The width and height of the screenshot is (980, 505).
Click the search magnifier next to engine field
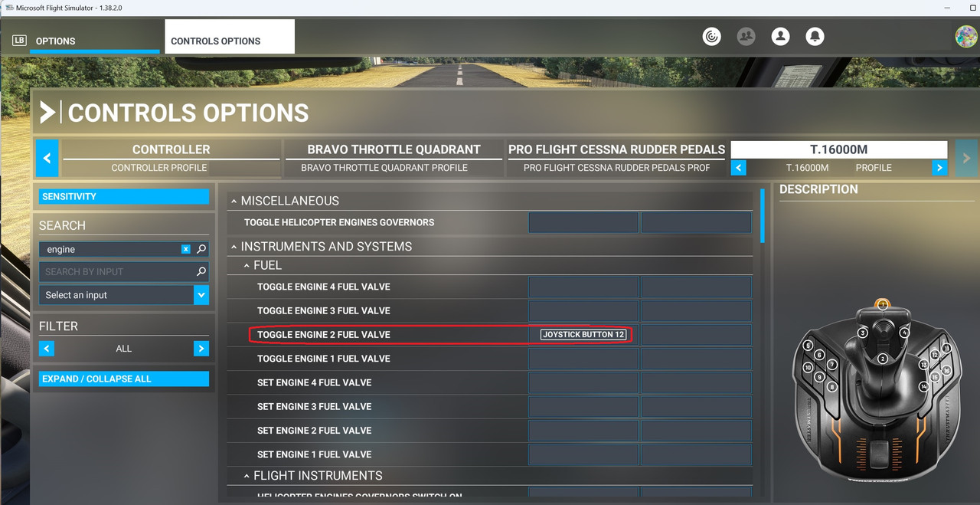(201, 249)
